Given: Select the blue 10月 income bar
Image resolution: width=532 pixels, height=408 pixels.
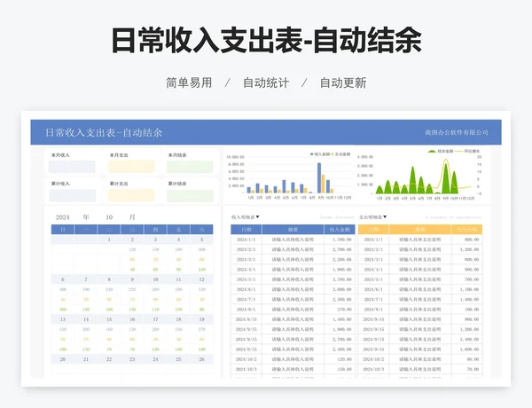Looking at the screenshot, I should [x=328, y=186].
